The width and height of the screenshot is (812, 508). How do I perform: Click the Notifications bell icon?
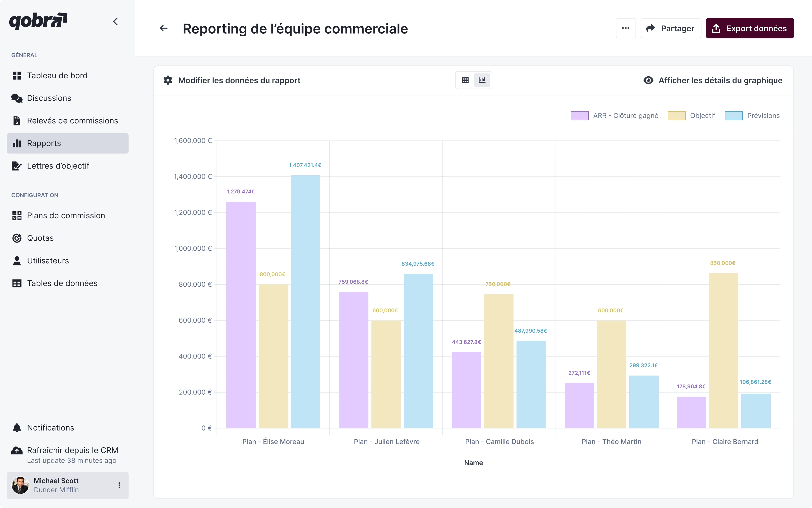coord(17,427)
